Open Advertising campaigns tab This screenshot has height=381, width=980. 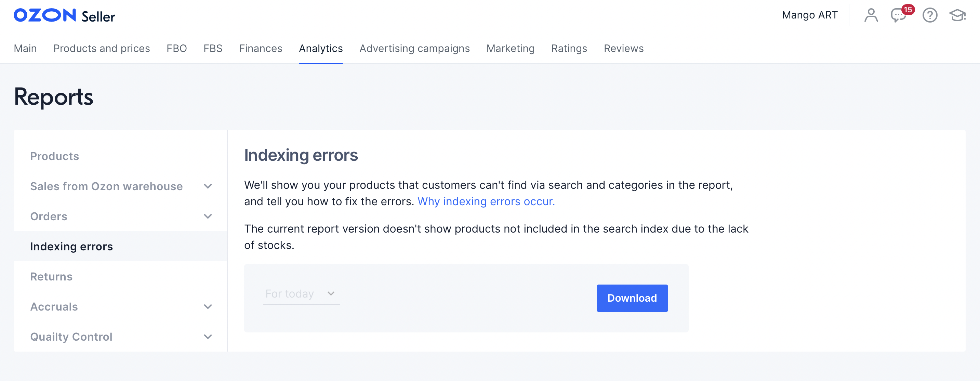[414, 48]
